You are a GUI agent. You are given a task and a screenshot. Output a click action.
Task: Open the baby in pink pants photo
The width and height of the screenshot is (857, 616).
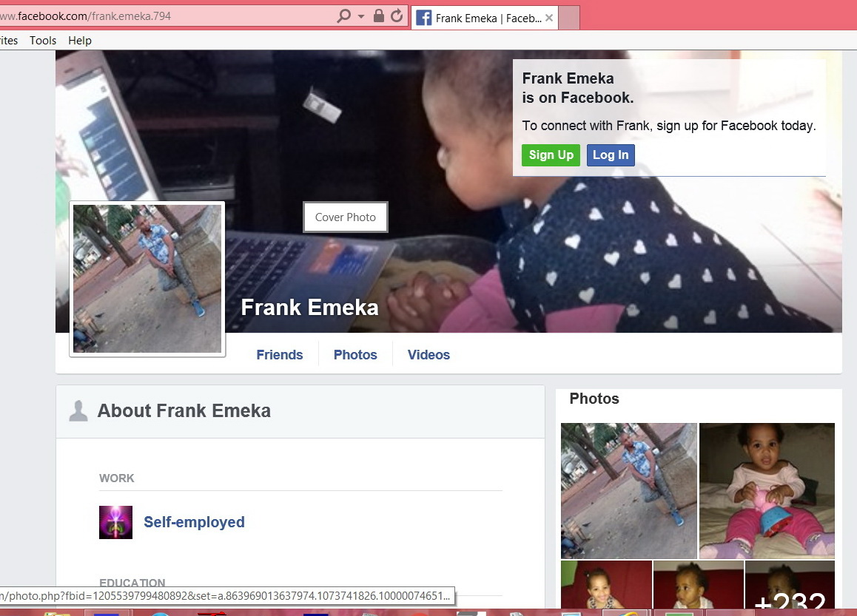click(x=767, y=490)
